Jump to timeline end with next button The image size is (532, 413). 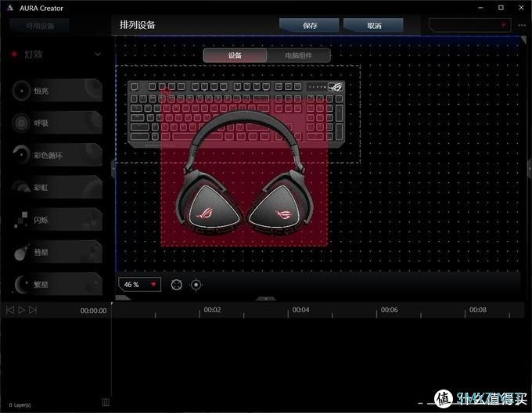tap(33, 310)
